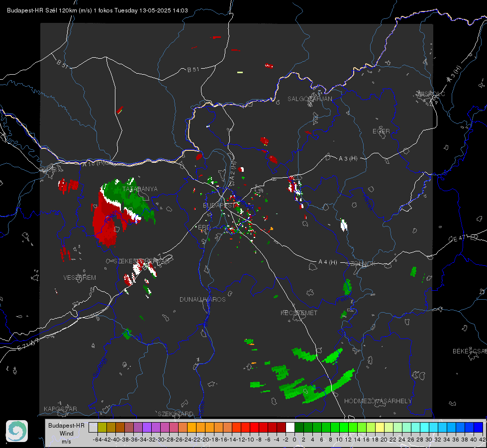Click the SALGÓTARJÁN city label

309,99
